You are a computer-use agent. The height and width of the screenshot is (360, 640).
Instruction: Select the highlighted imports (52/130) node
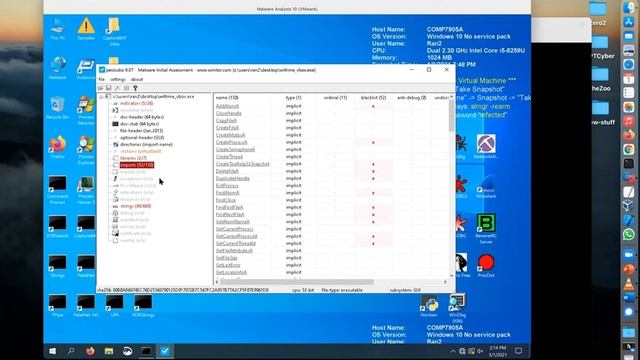[137, 165]
